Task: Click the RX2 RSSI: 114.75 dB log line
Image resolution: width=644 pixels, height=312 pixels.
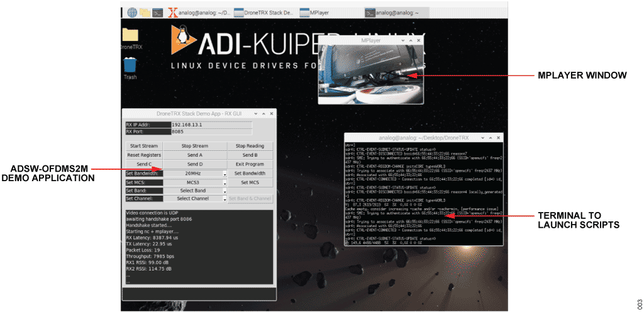Action: pos(148,269)
